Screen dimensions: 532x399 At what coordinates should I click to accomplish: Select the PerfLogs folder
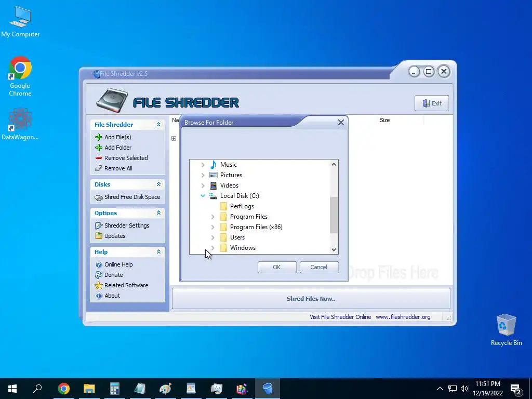coord(242,206)
